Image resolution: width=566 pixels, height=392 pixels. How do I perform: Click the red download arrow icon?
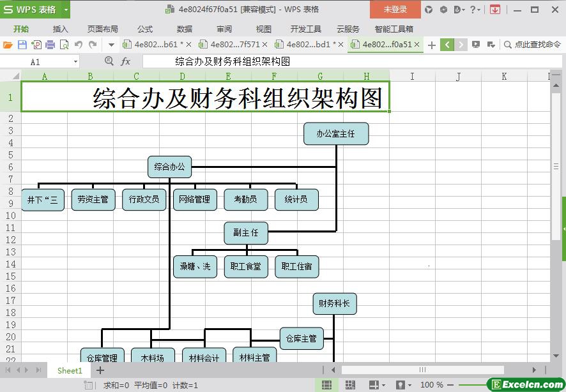(x=495, y=10)
